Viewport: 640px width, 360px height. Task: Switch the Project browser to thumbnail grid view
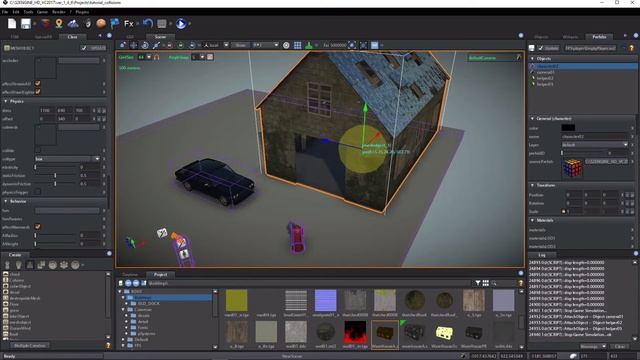point(485,283)
